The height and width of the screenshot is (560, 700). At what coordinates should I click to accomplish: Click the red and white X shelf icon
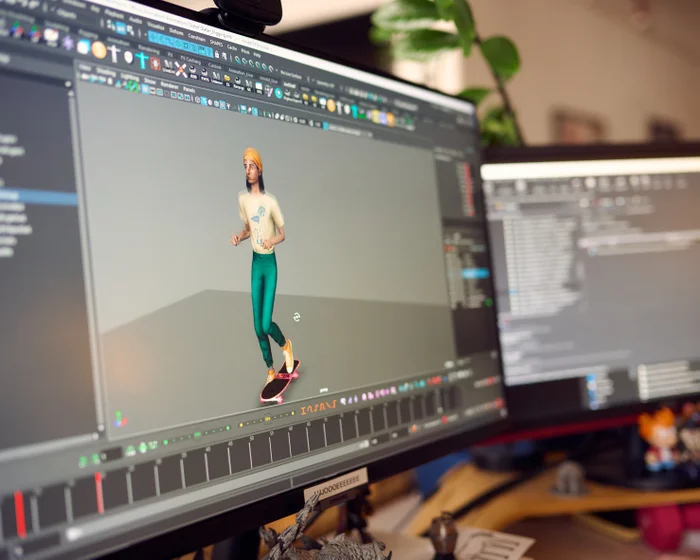[180, 69]
